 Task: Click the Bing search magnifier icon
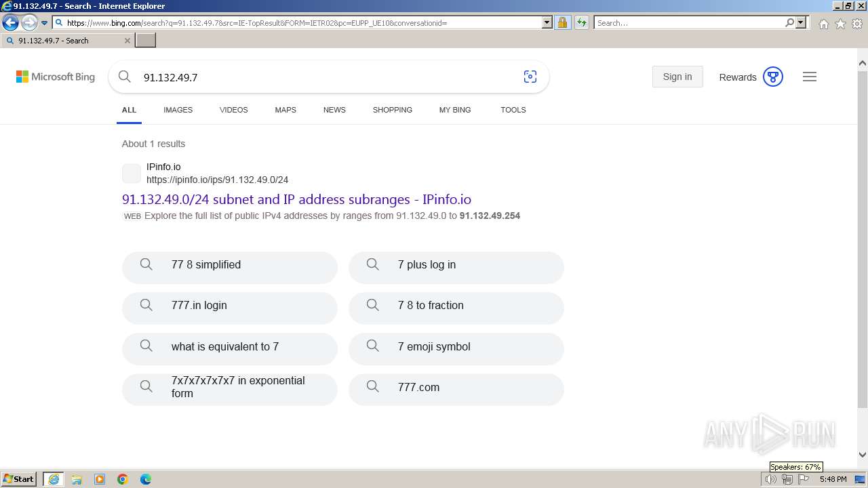point(125,77)
